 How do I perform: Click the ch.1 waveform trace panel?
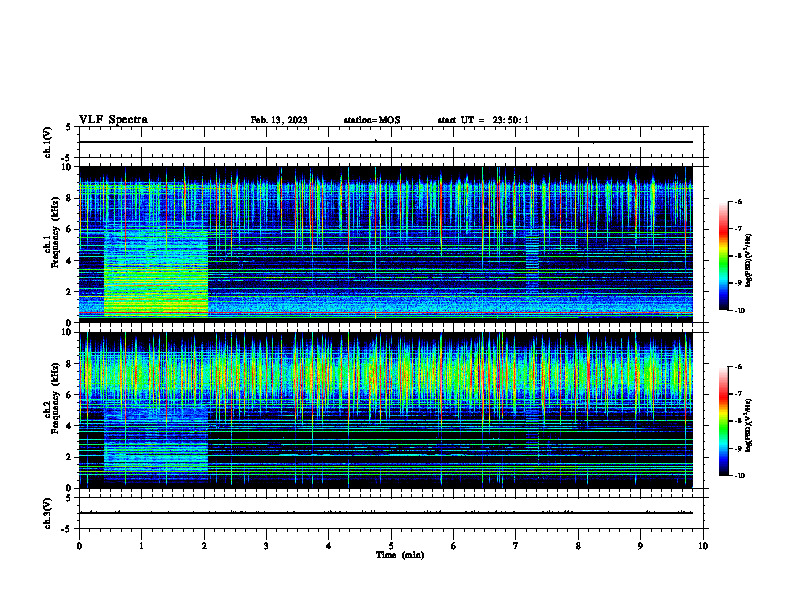tap(391, 142)
